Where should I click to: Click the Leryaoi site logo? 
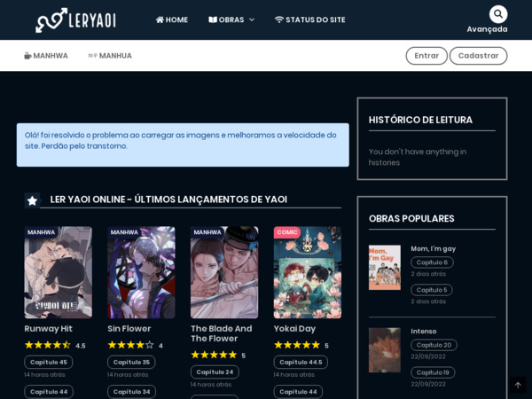click(75, 20)
